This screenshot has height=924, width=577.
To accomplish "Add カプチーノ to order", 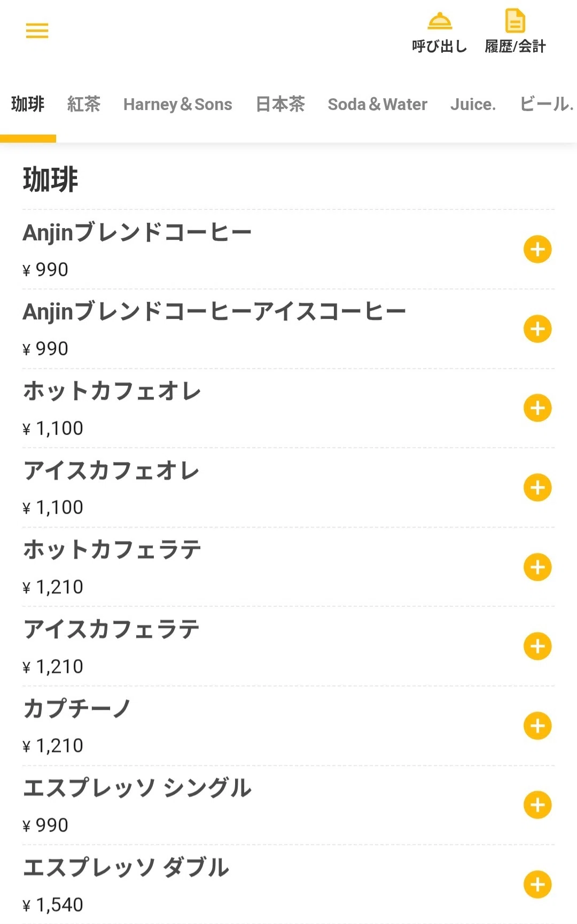I will tap(537, 726).
